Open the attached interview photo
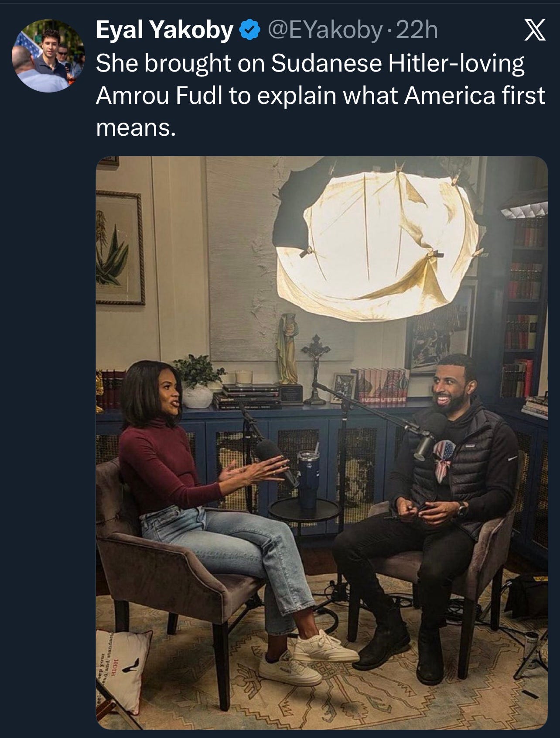 click(322, 443)
